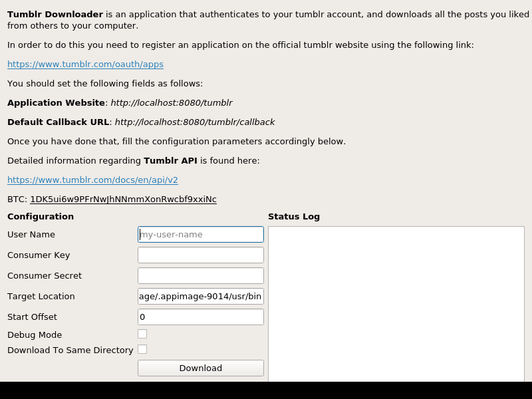This screenshot has width=532, height=399.
Task: Click the Consumer Key field
Action: click(201, 255)
